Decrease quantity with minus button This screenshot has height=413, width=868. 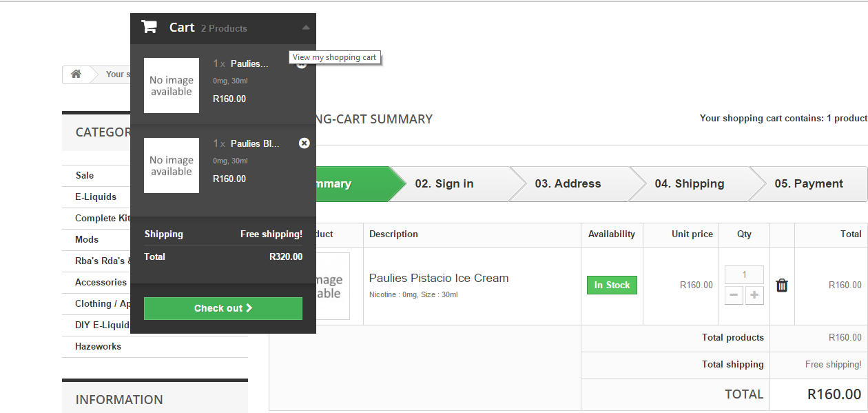point(734,296)
